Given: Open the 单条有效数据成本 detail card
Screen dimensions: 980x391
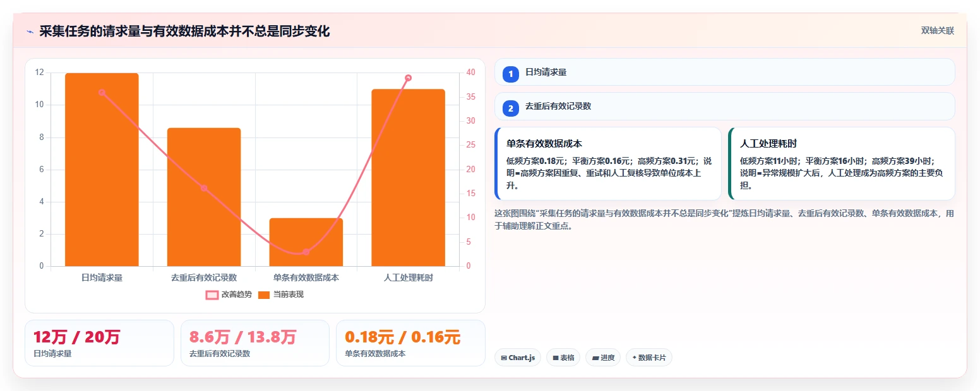Looking at the screenshot, I should point(607,163).
